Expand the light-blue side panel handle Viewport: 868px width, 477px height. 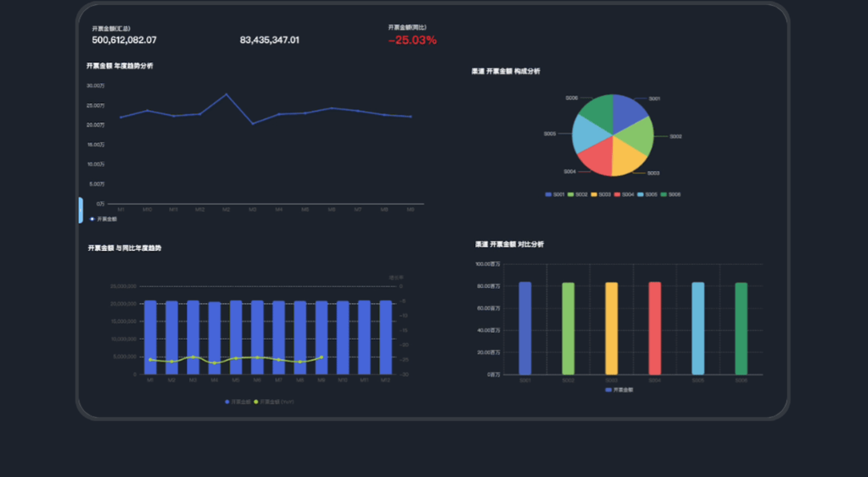(x=81, y=210)
